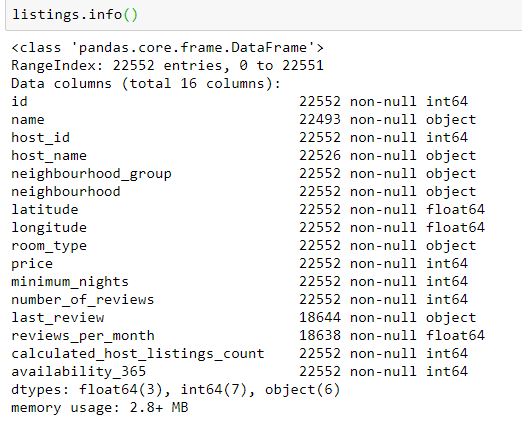
Task: Click the 'latitude' column name
Action: pyautogui.click(x=45, y=210)
